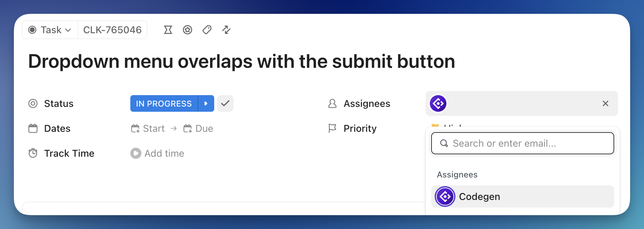Click the Assignees person icon
Viewport: 644px width, 229px height.
point(332,103)
